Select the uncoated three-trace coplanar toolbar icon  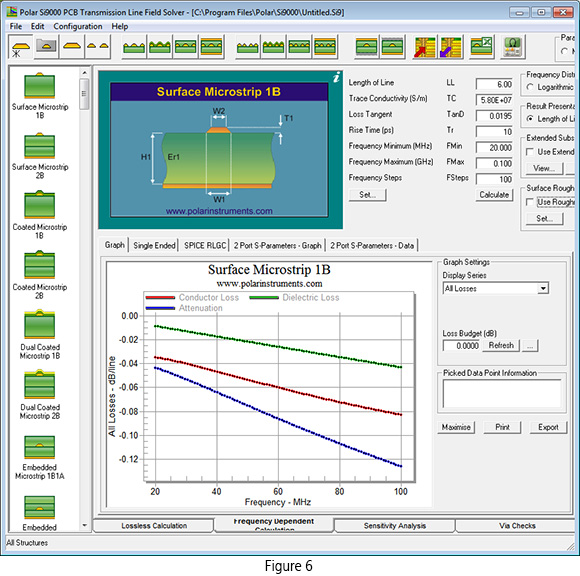click(x=134, y=47)
